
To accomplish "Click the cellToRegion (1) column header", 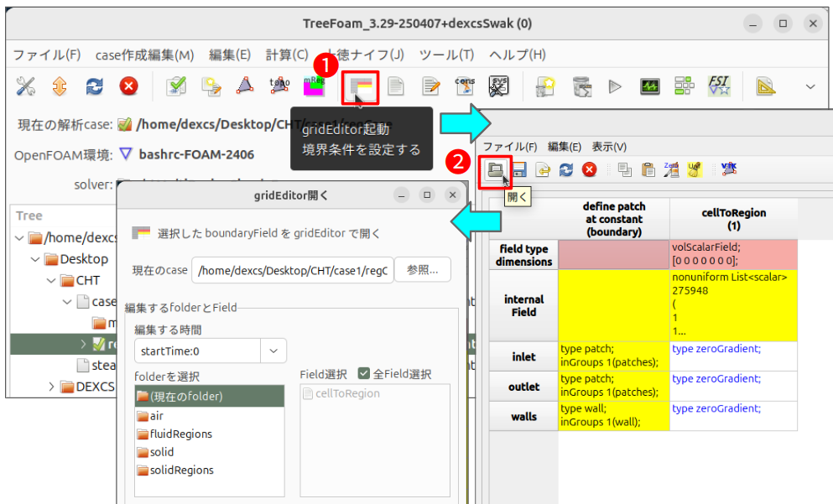I will point(734,219).
